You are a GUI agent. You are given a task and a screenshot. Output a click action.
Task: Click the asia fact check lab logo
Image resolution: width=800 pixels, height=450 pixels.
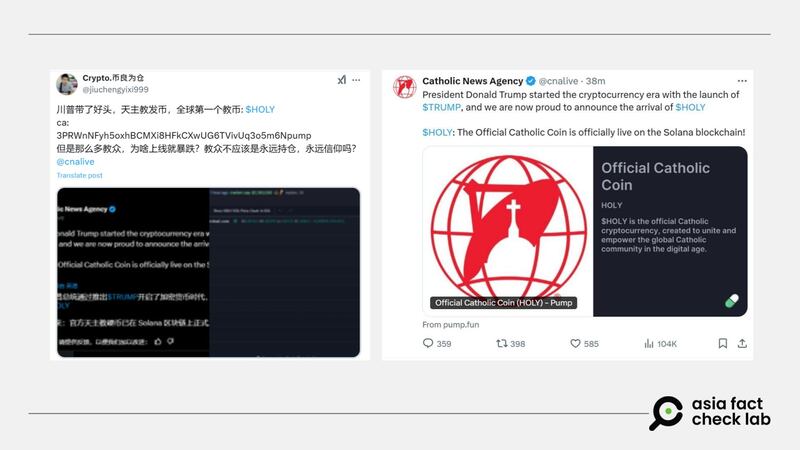click(x=710, y=412)
